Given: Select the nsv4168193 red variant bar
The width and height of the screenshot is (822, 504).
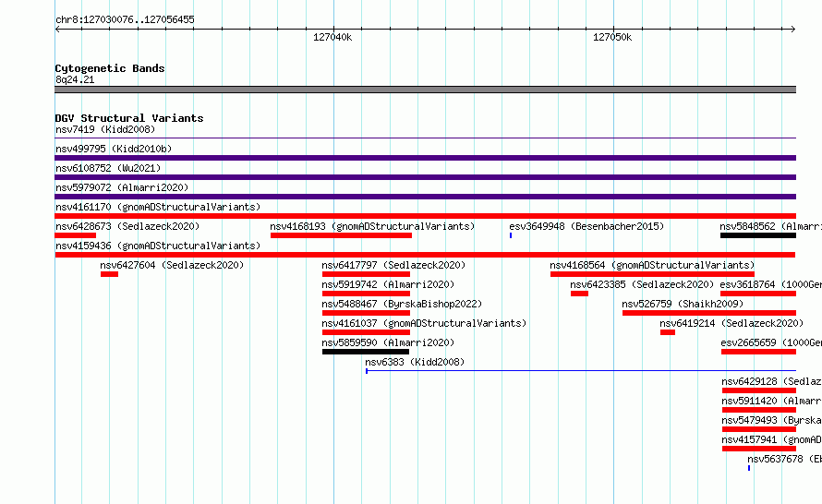Looking at the screenshot, I should click(x=341, y=235).
